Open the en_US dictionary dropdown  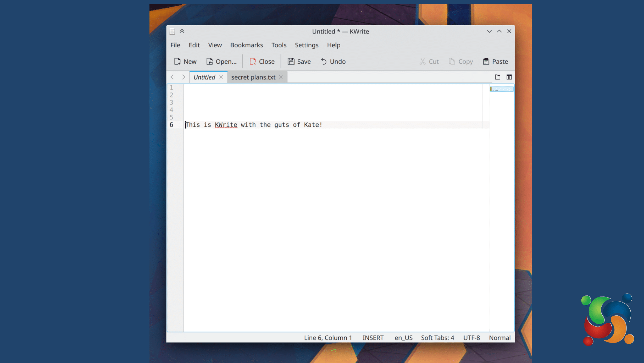pyautogui.click(x=403, y=338)
